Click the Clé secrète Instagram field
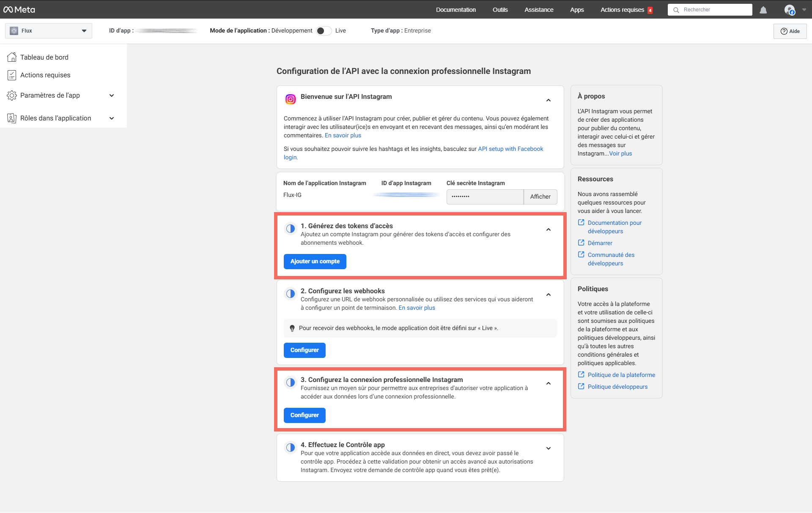 click(485, 197)
